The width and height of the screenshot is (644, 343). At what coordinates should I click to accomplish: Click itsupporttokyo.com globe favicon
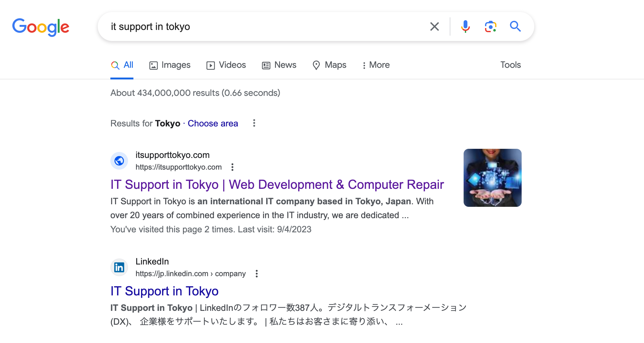click(x=119, y=161)
